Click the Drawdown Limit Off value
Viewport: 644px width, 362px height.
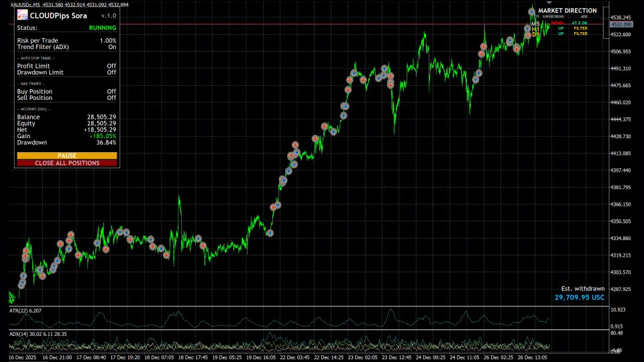(x=112, y=72)
